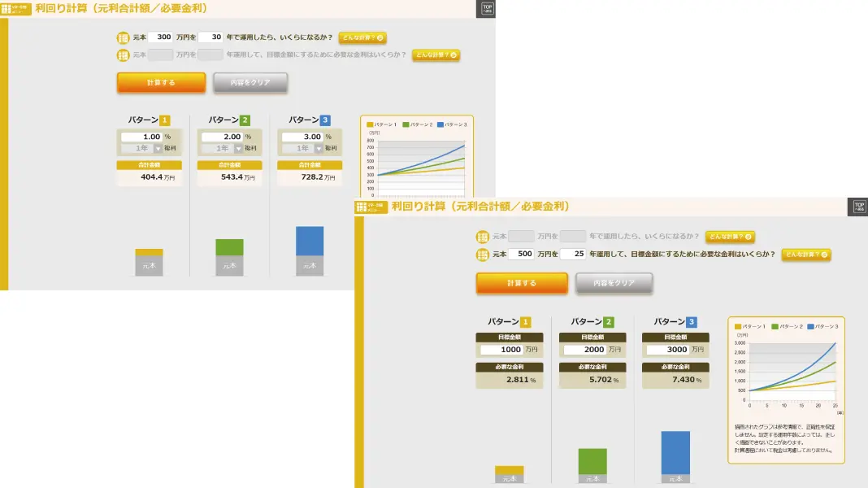The width and height of the screenshot is (868, 488).
Task: Click 計算する button in lower-right window
Action: (522, 283)
